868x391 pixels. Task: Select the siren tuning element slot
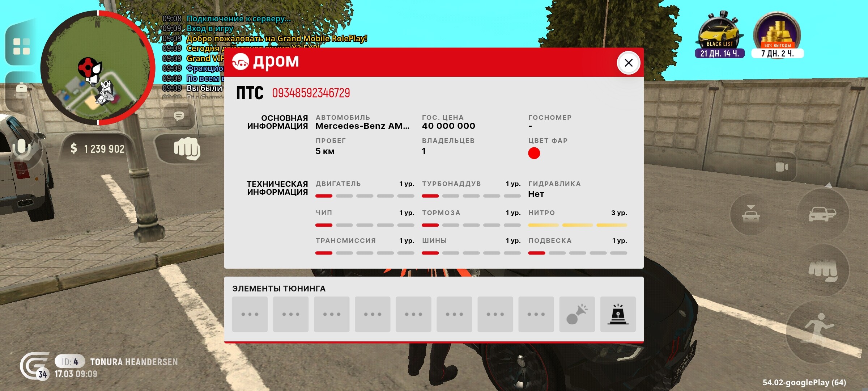(618, 314)
